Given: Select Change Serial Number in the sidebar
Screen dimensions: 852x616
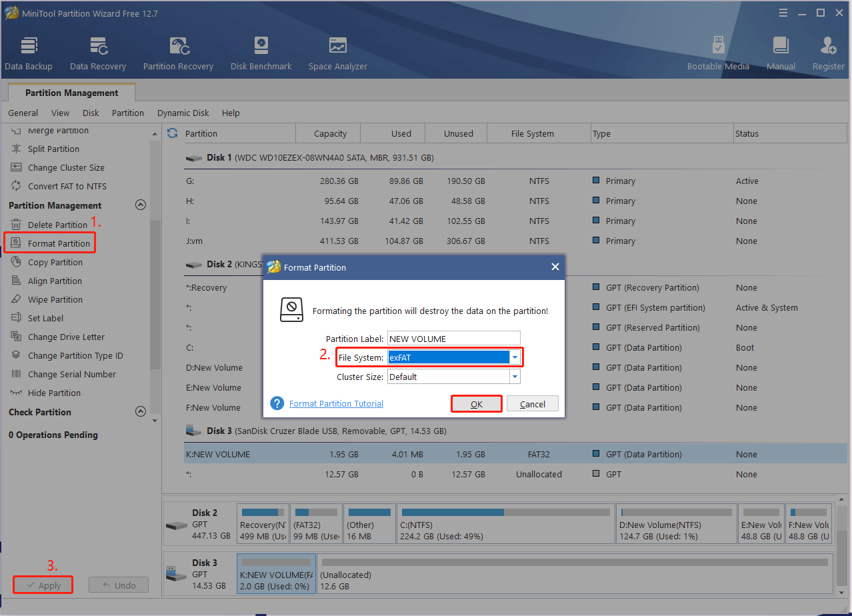Looking at the screenshot, I should [x=71, y=374].
